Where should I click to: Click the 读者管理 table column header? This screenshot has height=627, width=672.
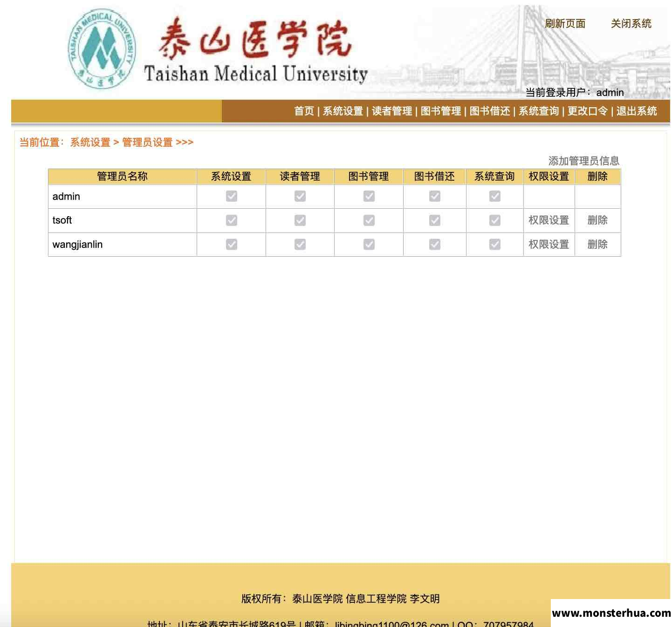[300, 176]
